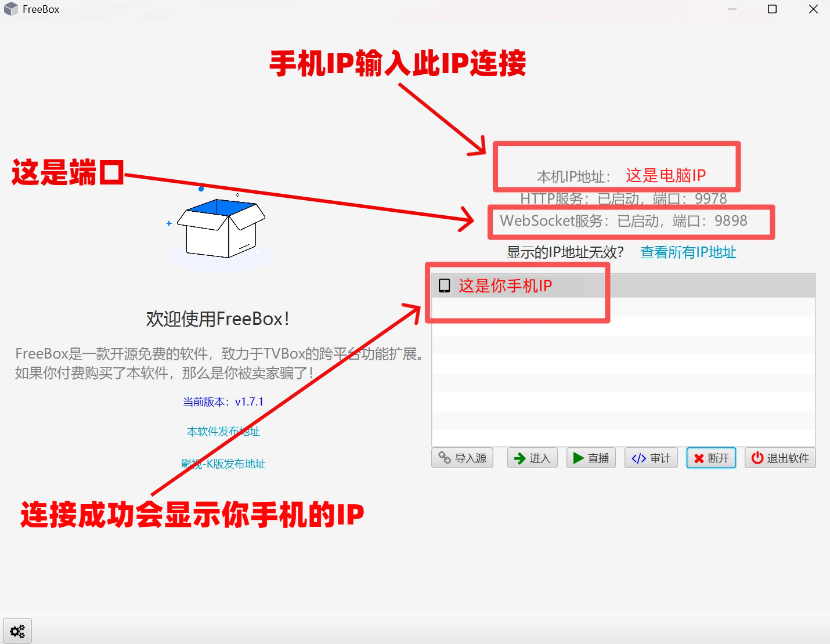Click the HTTP服务 port 9978 text
Screen dimensions: 830x644
tap(623, 199)
